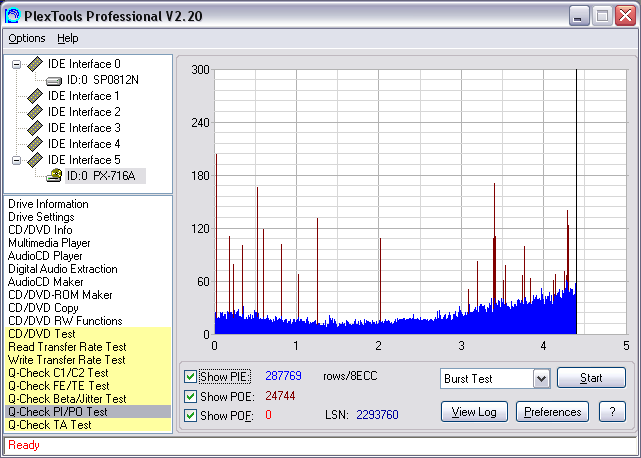This screenshot has width=641, height=458.
Task: Open CD/DVD RW Functions entry
Action: coord(65,321)
